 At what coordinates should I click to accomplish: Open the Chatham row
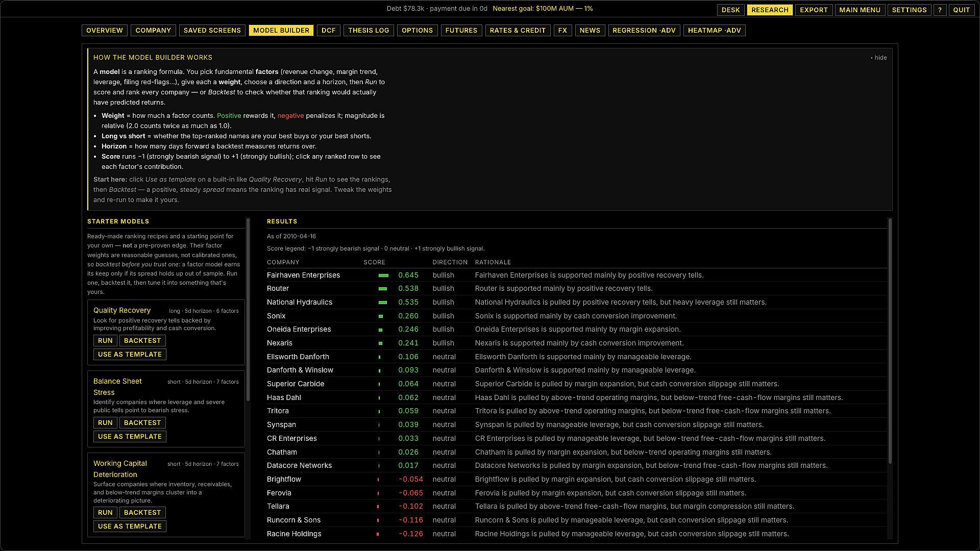coord(577,452)
